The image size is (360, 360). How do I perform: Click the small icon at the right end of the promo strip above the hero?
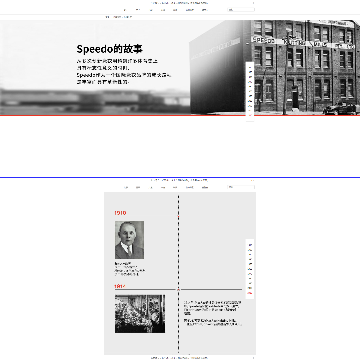click(x=253, y=3)
